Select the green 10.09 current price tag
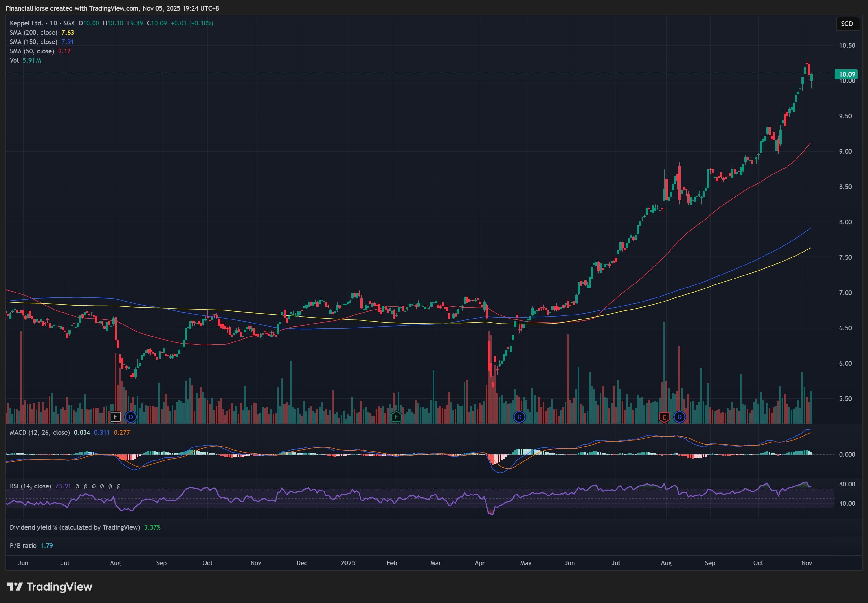Image resolution: width=868 pixels, height=603 pixels. [846, 74]
